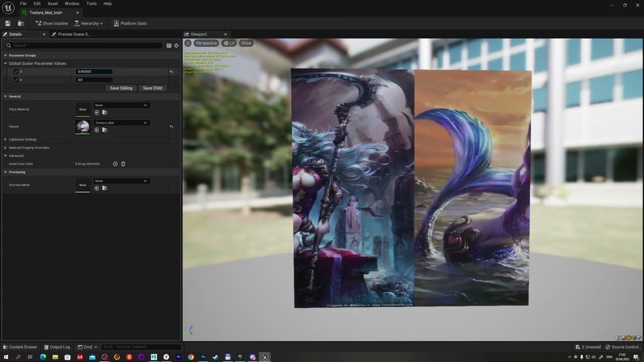
Task: Open the Details panel settings gear
Action: click(x=176, y=45)
